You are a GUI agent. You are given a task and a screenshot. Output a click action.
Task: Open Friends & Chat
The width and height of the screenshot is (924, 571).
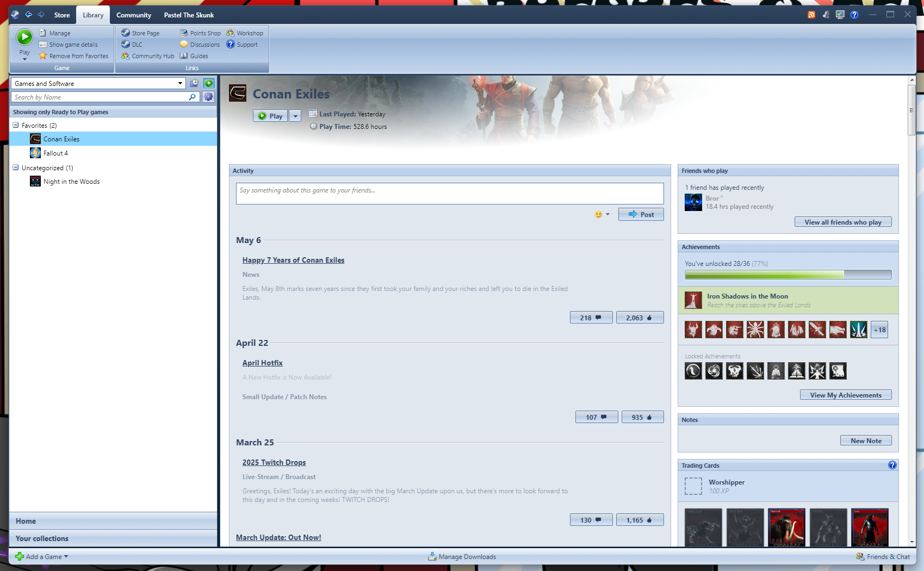(x=883, y=556)
